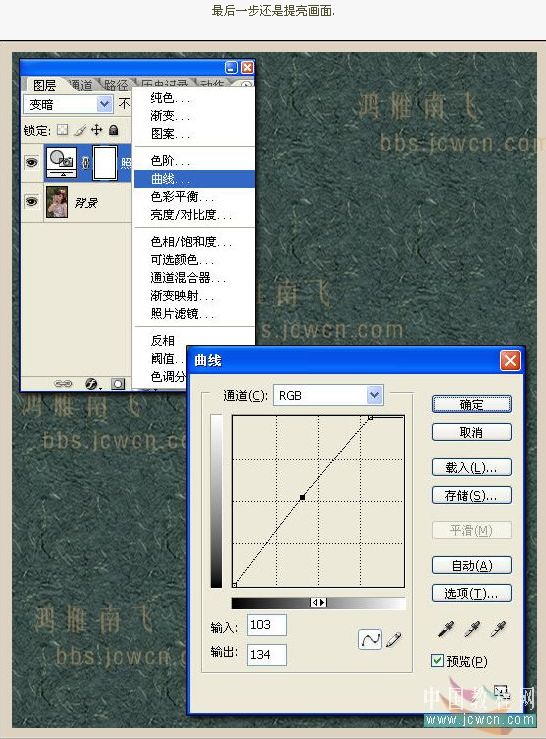Click the link layers chain icon at panel bottom
The width and height of the screenshot is (546, 739).
(63, 384)
